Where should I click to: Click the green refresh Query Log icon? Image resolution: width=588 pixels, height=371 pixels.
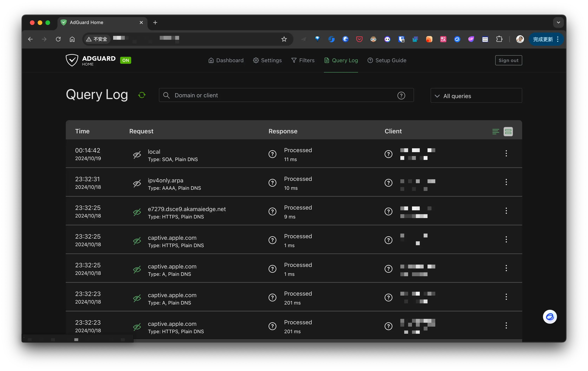point(142,95)
